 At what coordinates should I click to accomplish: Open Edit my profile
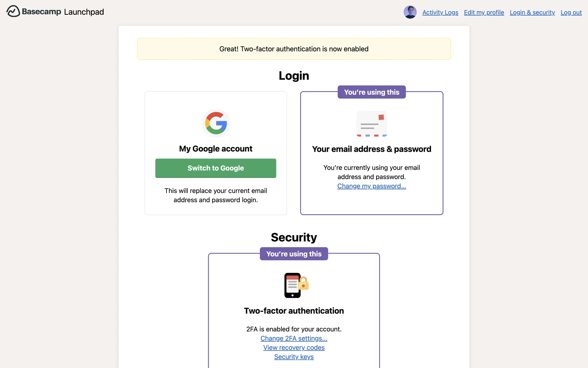pyautogui.click(x=484, y=12)
